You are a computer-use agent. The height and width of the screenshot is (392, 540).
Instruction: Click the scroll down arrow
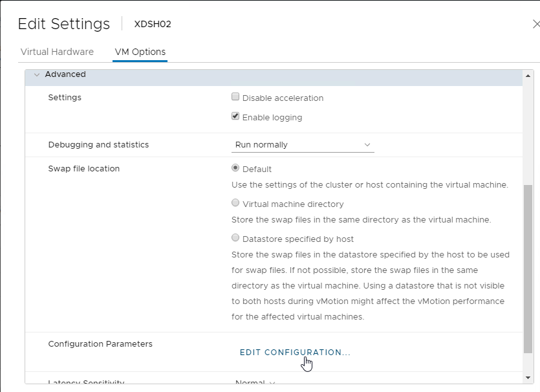click(x=528, y=378)
